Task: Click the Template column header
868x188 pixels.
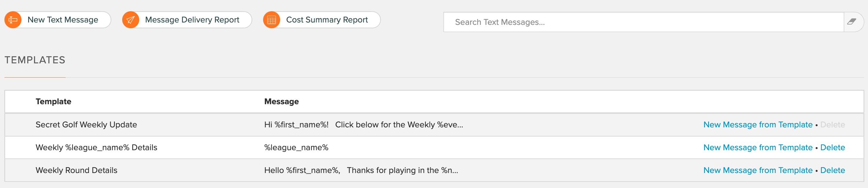Action: pos(53,101)
